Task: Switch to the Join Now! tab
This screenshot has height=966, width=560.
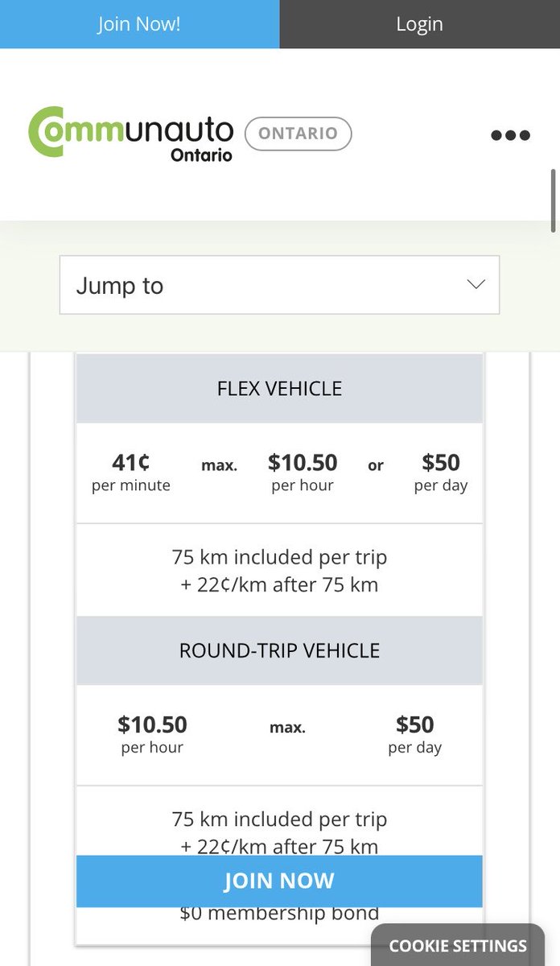Action: pos(140,24)
